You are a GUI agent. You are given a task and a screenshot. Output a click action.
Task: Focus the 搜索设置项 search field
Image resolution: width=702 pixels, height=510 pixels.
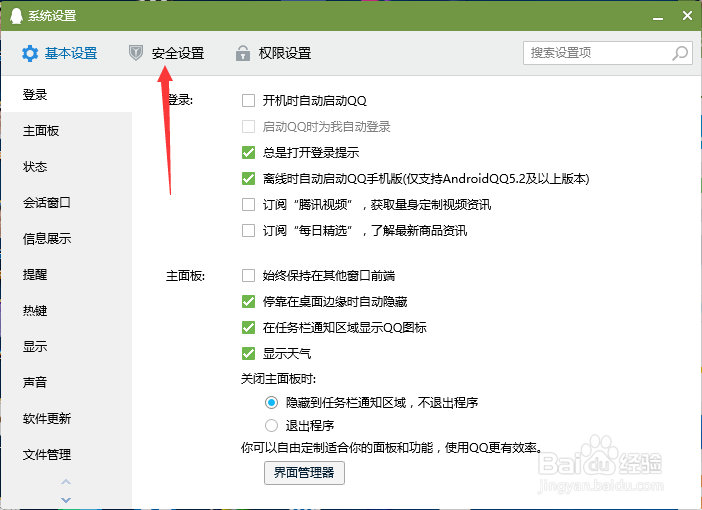tap(608, 53)
